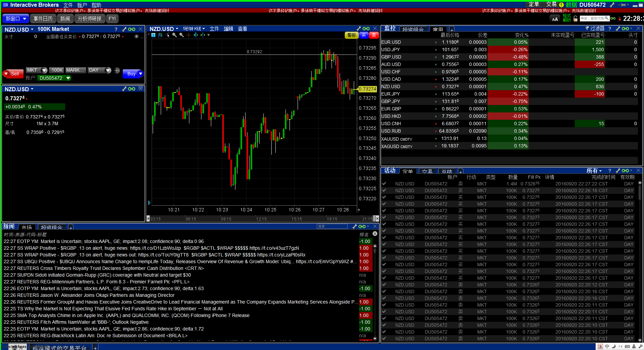Image resolution: width=644 pixels, height=350 pixels.
Task: Click chain link icon in the order entry panel
Action: 132,29
